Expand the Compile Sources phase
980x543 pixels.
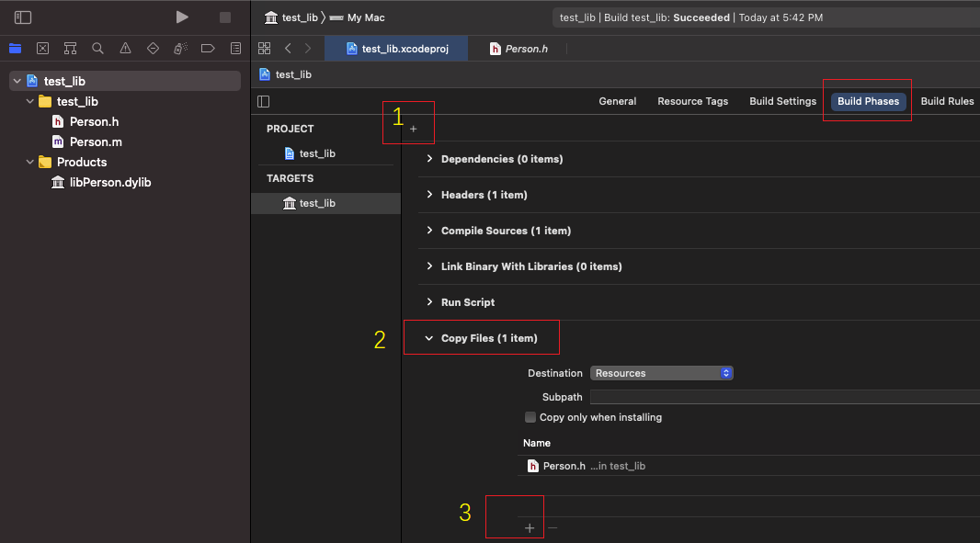point(429,231)
